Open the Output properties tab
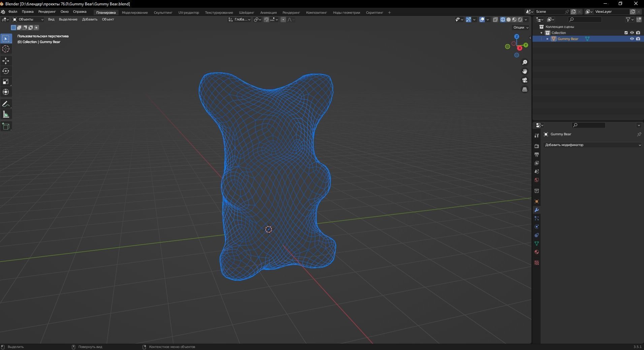The height and width of the screenshot is (350, 644). (x=537, y=154)
